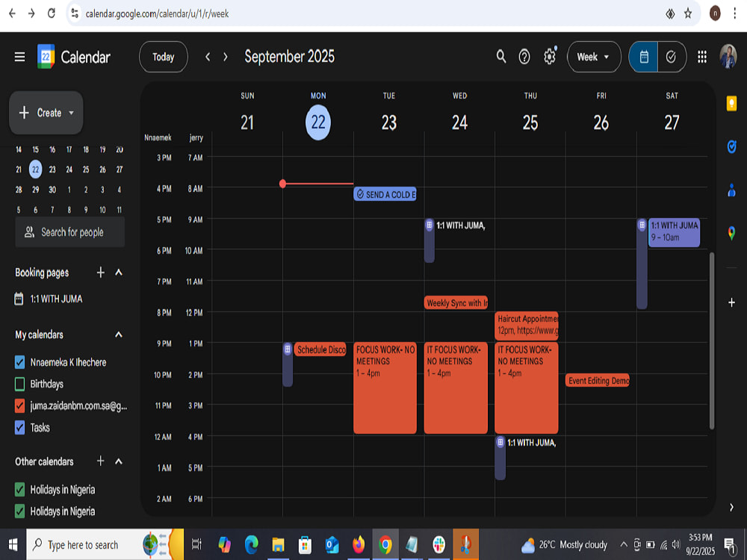Screen dimensions: 747x560
Task: Get add-ons plus icon in side panel
Action: pos(732,302)
